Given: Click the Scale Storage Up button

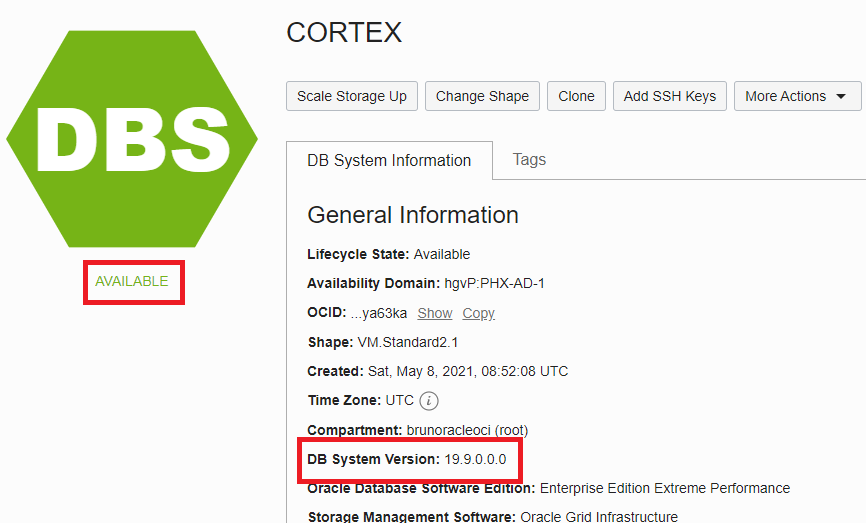Looking at the screenshot, I should tap(352, 96).
